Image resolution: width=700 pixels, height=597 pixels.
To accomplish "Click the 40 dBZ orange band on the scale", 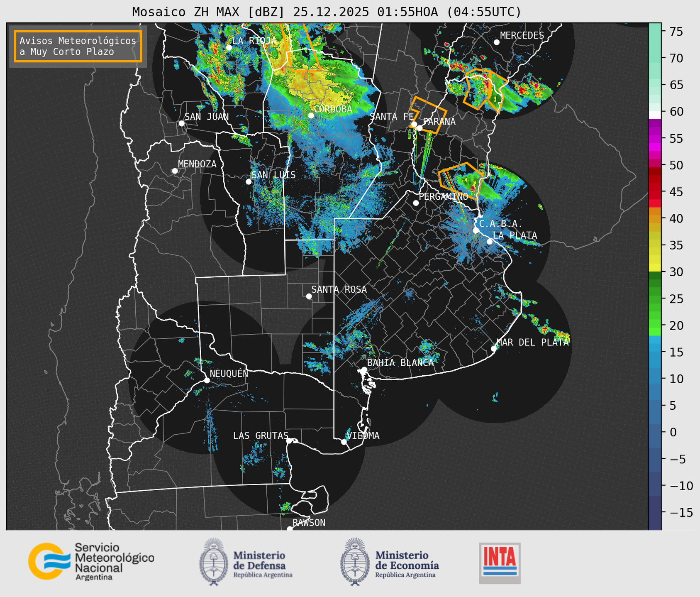I will [x=655, y=219].
